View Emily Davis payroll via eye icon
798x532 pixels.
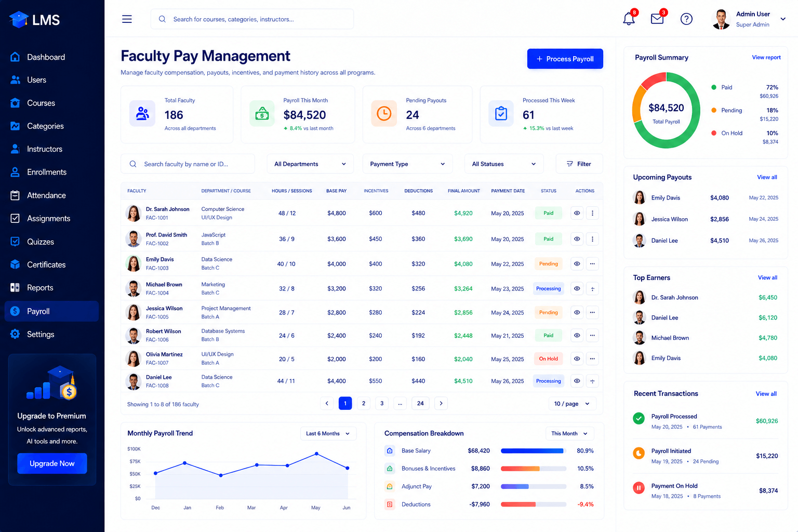577,264
